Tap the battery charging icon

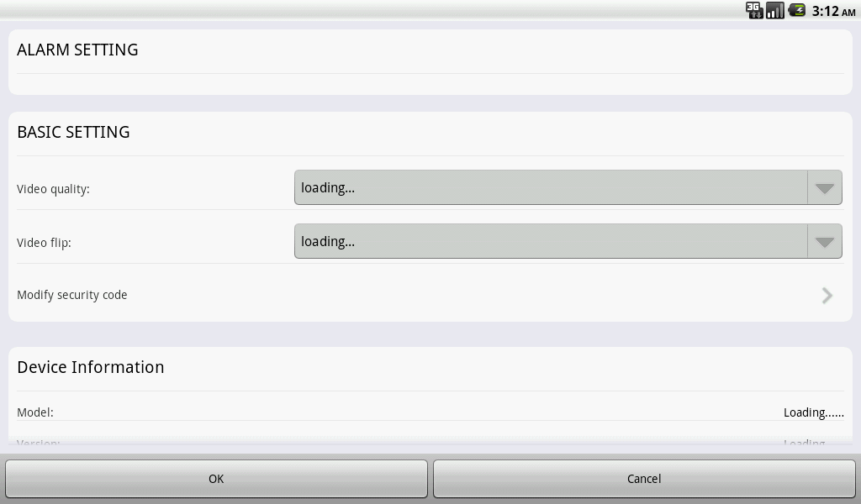pos(797,10)
